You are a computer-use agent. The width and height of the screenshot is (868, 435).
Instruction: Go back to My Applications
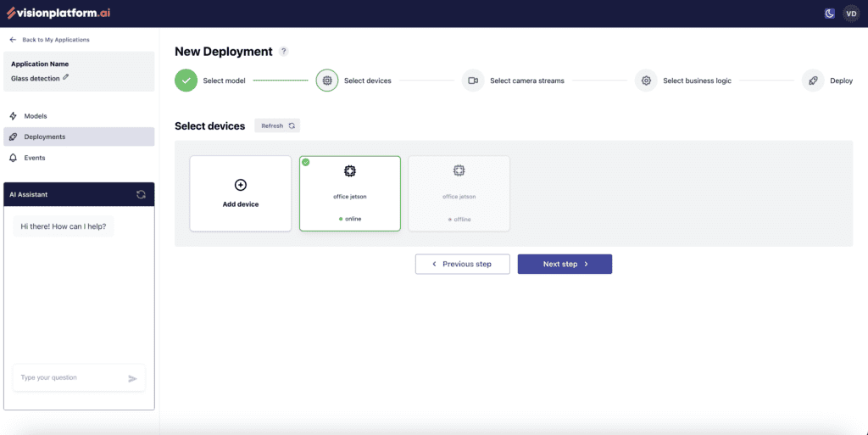click(x=55, y=40)
